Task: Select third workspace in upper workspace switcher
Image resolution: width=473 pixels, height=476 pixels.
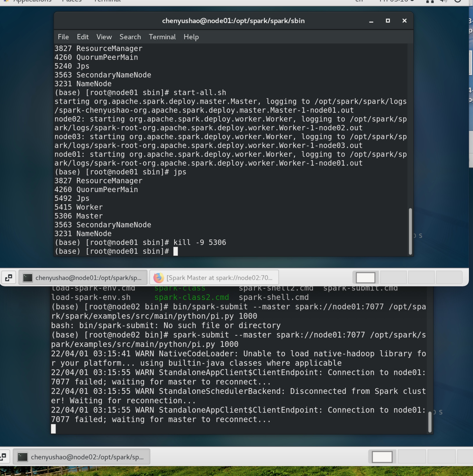Action: tap(421, 278)
